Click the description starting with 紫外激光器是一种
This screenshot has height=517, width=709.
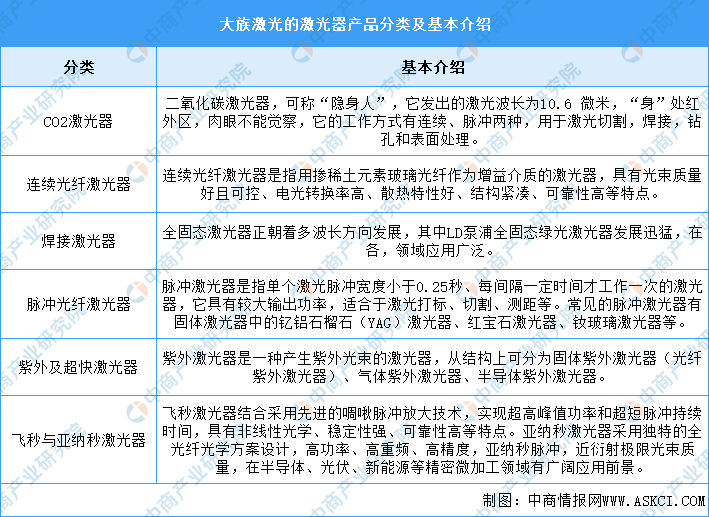(432, 367)
